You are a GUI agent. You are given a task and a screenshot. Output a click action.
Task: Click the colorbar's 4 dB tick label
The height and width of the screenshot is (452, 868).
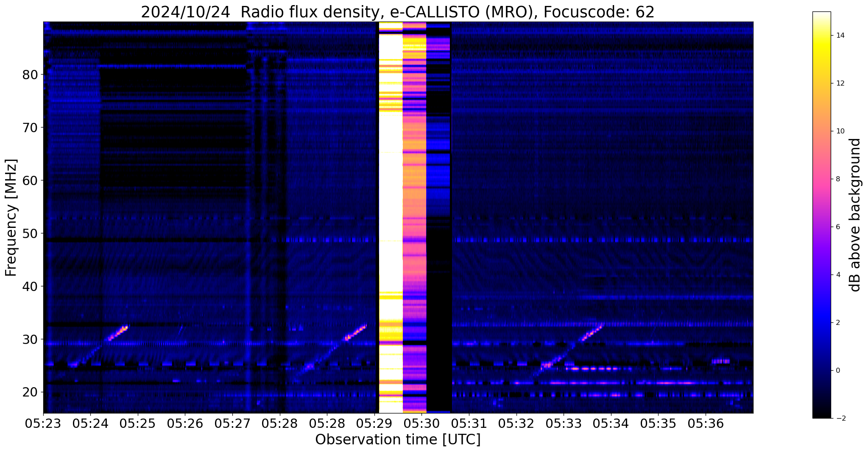coord(837,275)
